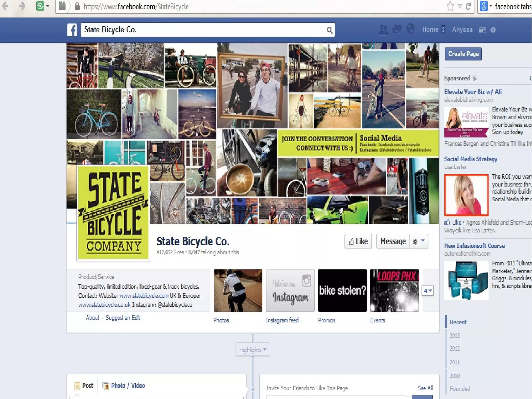This screenshot has width=532, height=399.
Task: Expand the page tabs count dropdown
Action: tap(428, 291)
